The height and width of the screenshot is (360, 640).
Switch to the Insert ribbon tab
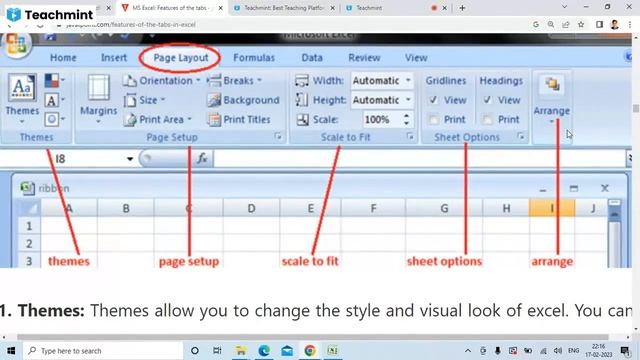[x=114, y=58]
